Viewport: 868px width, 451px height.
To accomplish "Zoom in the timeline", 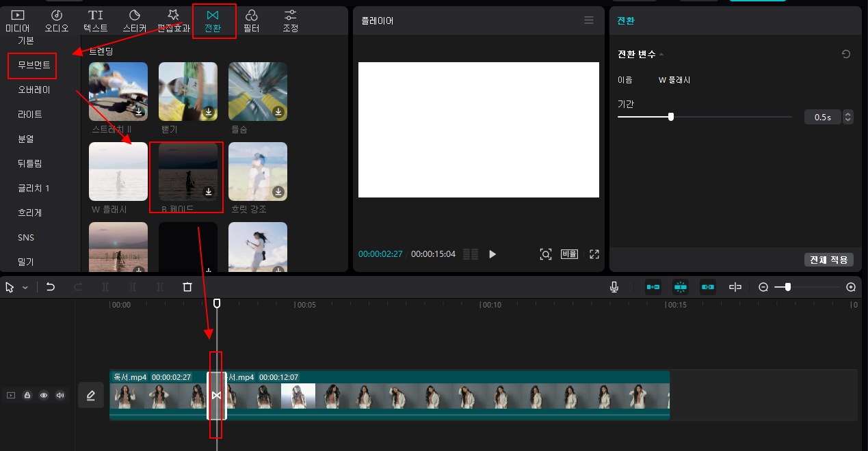I will [851, 287].
